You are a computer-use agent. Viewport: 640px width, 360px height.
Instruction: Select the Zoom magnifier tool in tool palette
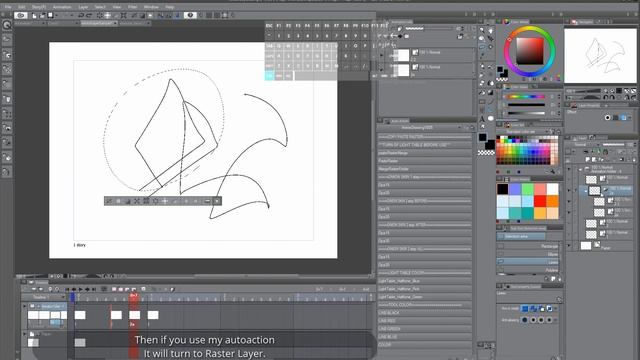coord(482,30)
